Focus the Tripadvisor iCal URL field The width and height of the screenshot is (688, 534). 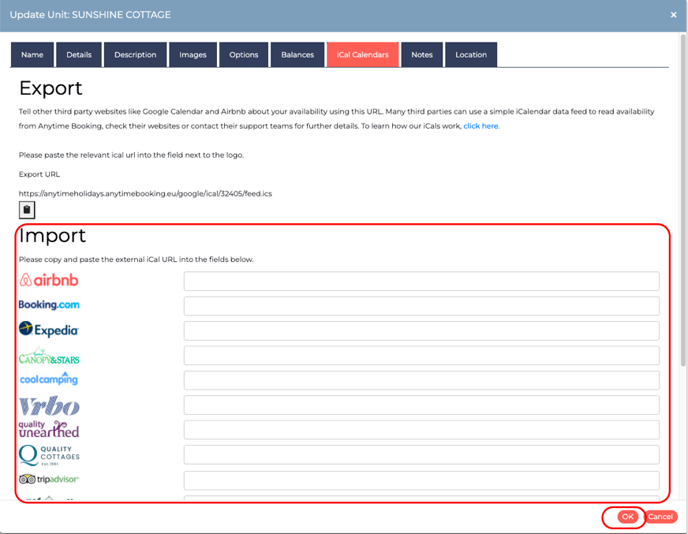tap(421, 480)
